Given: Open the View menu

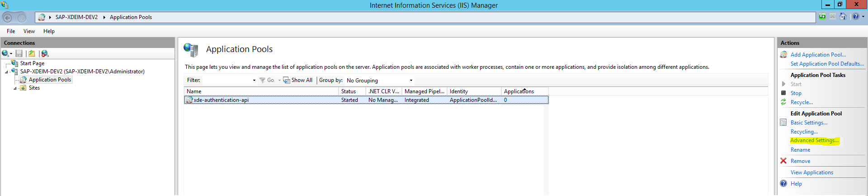Looking at the screenshot, I should (29, 31).
